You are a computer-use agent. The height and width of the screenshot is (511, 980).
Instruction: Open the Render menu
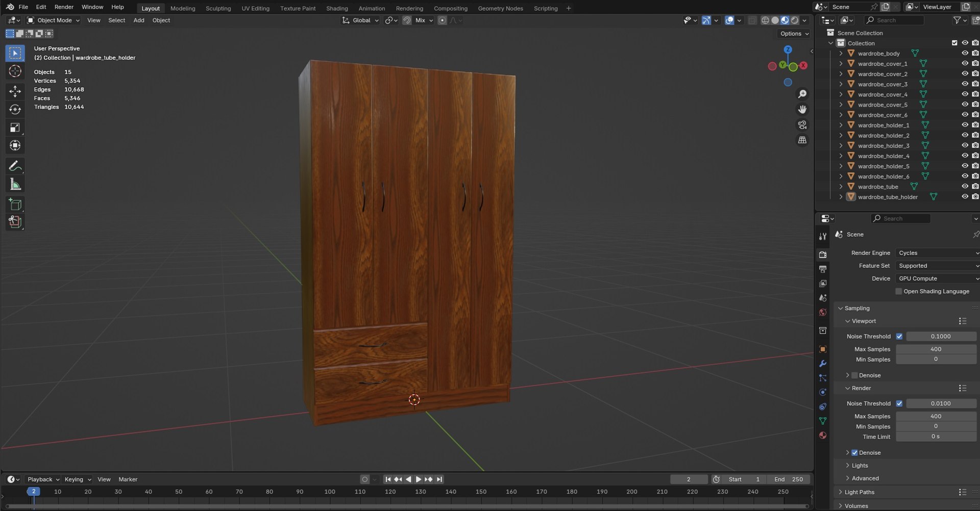click(64, 7)
